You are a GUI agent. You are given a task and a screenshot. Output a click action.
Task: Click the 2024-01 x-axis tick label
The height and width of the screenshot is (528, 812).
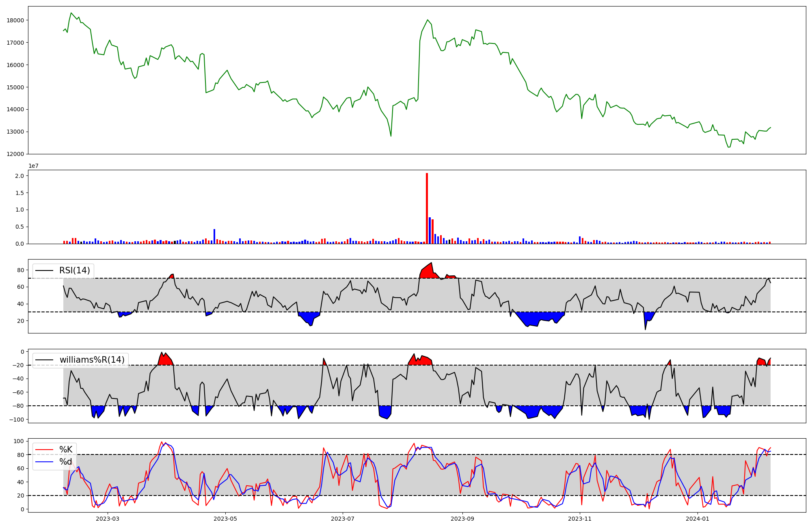point(698,519)
